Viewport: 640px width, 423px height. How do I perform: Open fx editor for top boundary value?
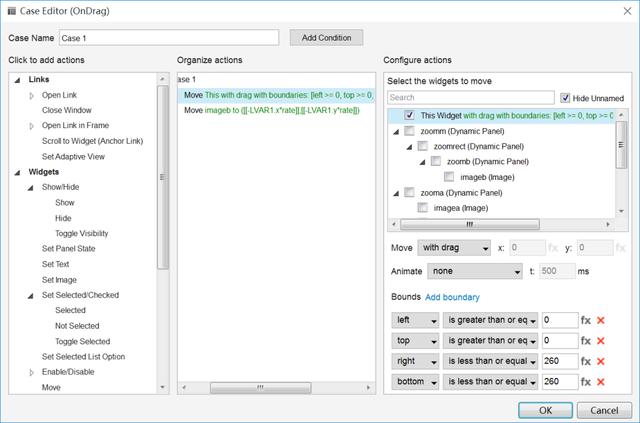point(586,341)
